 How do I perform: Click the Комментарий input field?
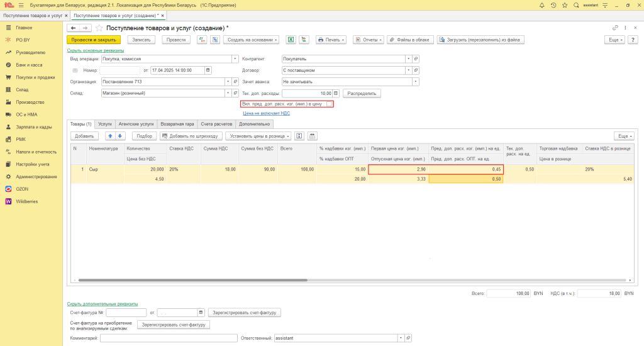coord(169,338)
